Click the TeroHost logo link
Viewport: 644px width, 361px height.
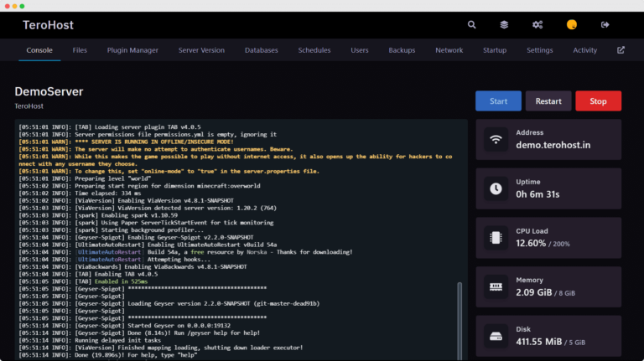tap(48, 25)
